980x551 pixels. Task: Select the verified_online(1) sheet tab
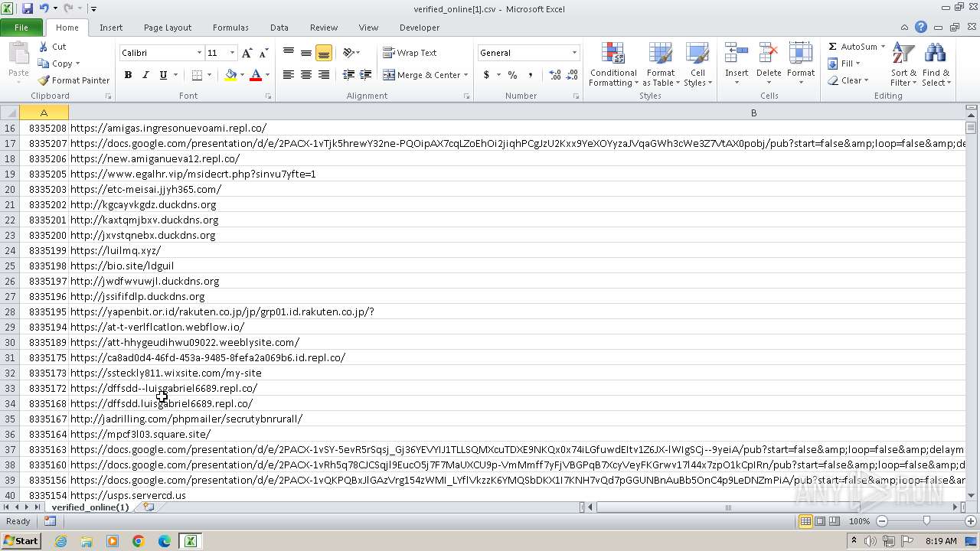point(90,507)
